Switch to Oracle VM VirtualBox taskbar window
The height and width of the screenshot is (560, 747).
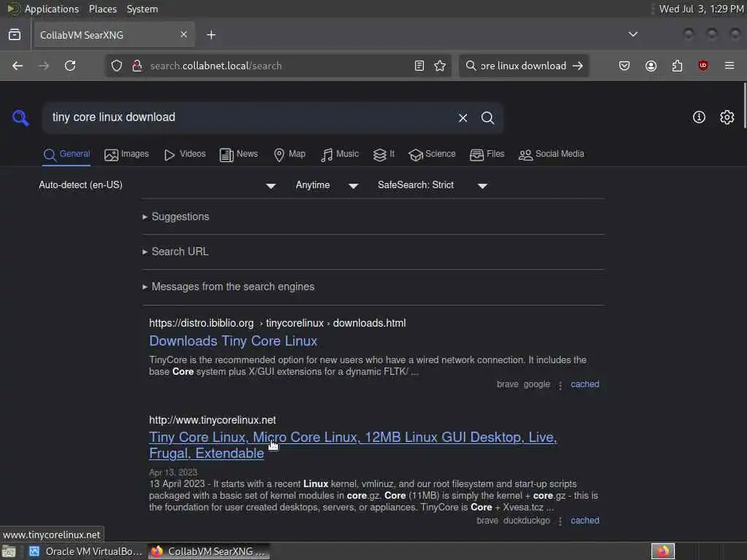point(85,551)
